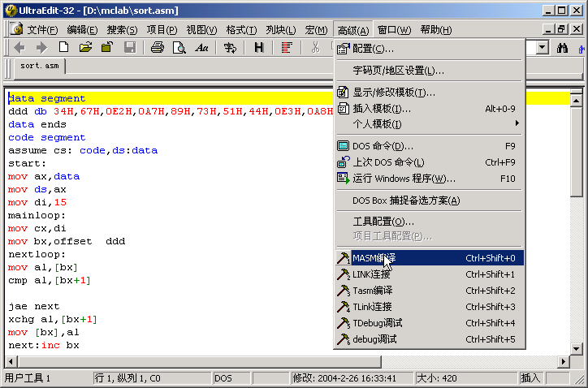This screenshot has height=388, width=588.
Task: Choose 工具配置(O)... menu entry
Action: [x=430, y=222]
